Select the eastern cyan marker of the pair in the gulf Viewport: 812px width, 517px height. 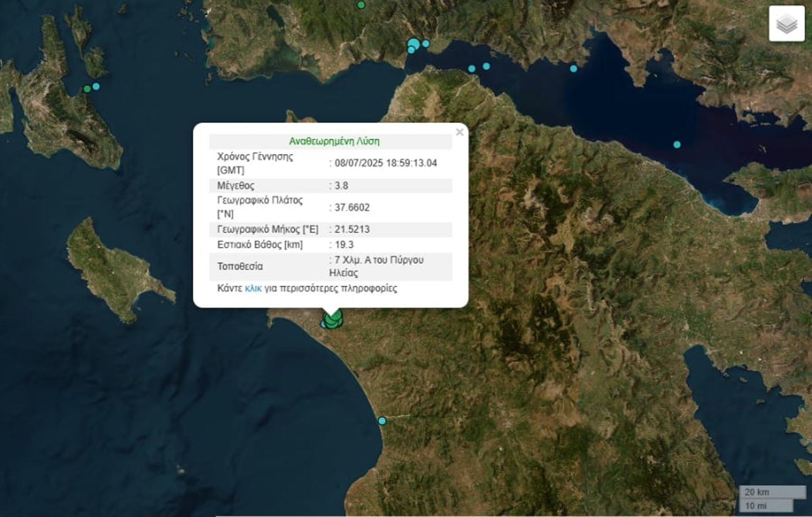click(486, 66)
